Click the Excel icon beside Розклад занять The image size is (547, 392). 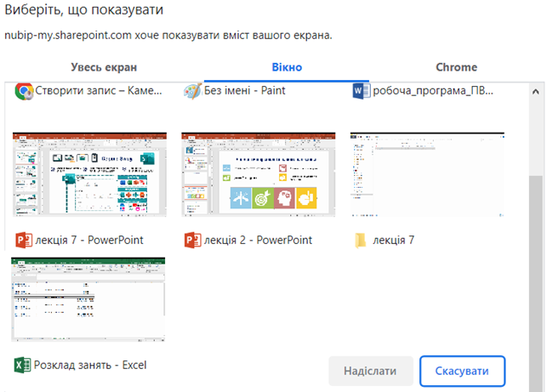22,365
